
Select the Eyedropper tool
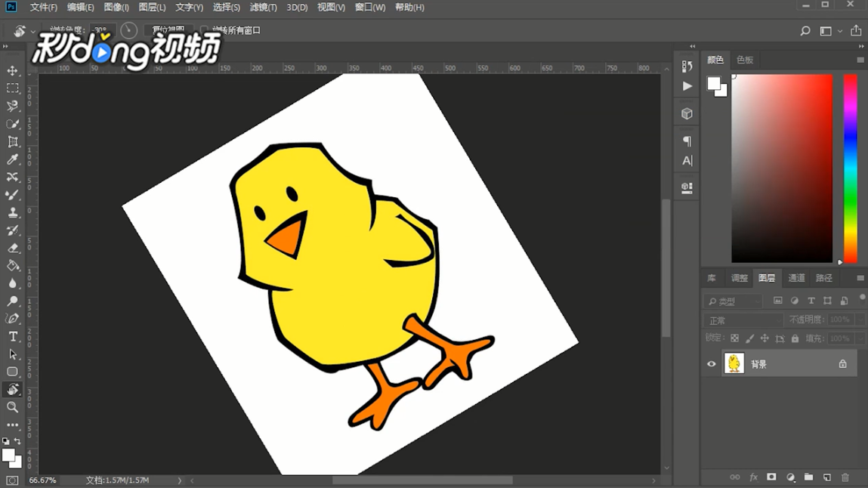(x=13, y=159)
